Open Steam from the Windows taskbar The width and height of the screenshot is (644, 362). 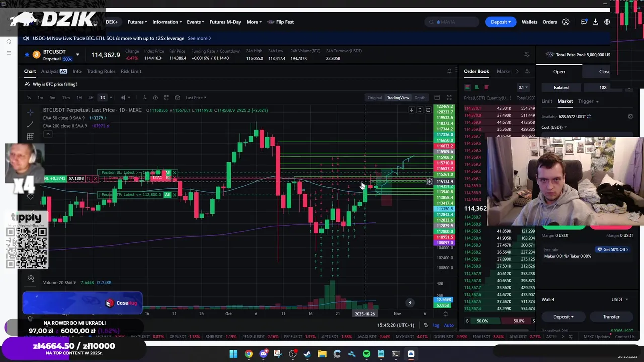pos(307,354)
